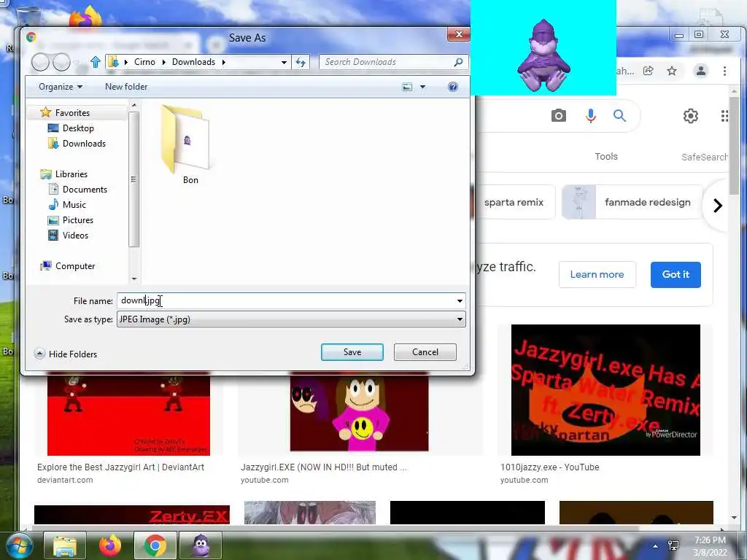Expand the arrow after Downloads in breadcrumb
The image size is (747, 560).
pyautogui.click(x=223, y=63)
